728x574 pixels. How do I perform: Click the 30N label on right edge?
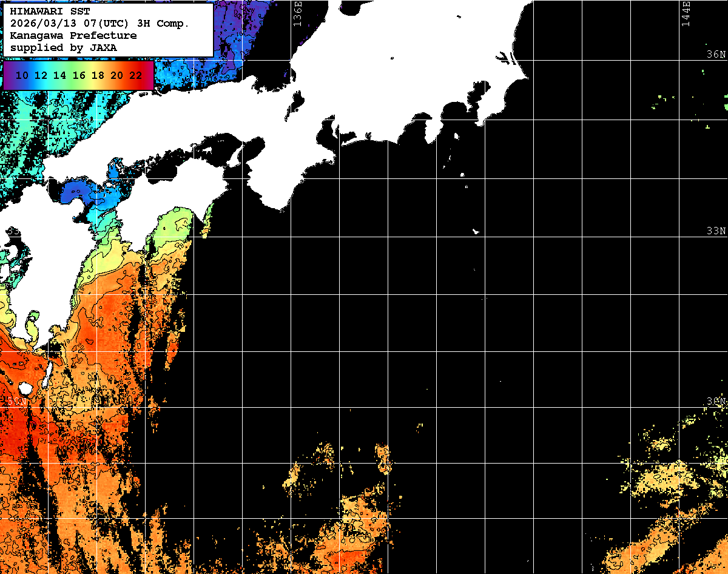click(x=716, y=402)
